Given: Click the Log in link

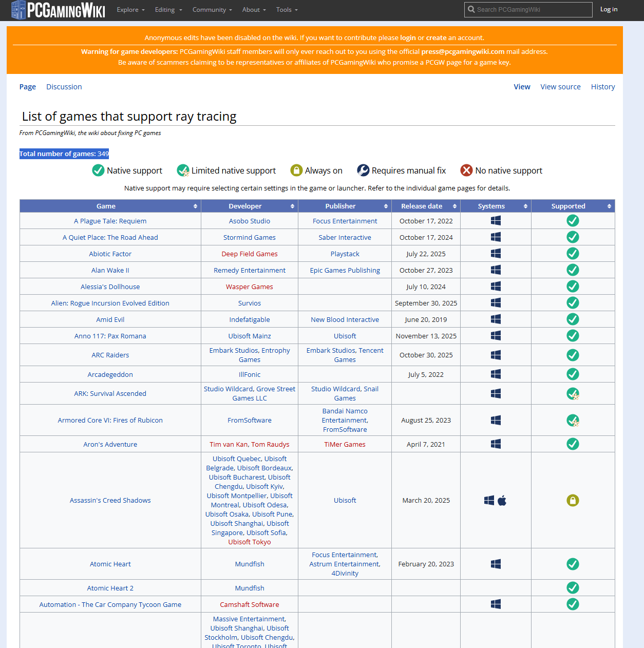Looking at the screenshot, I should [609, 9].
